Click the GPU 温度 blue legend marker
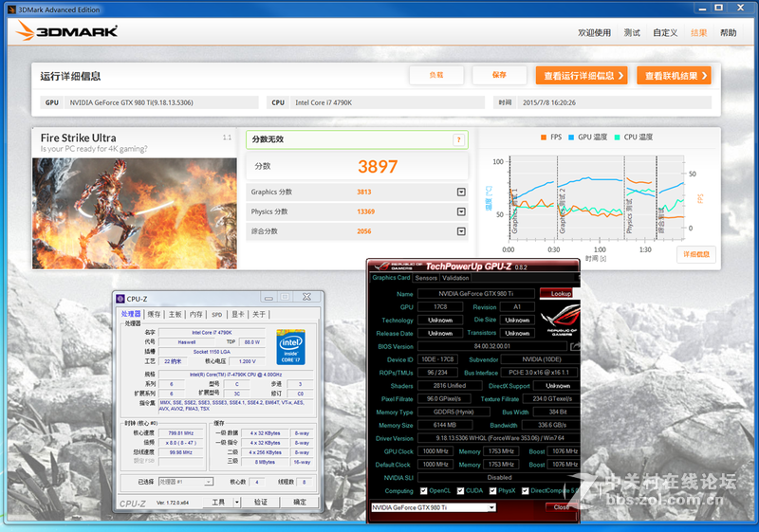The width and height of the screenshot is (759, 532). [571, 138]
